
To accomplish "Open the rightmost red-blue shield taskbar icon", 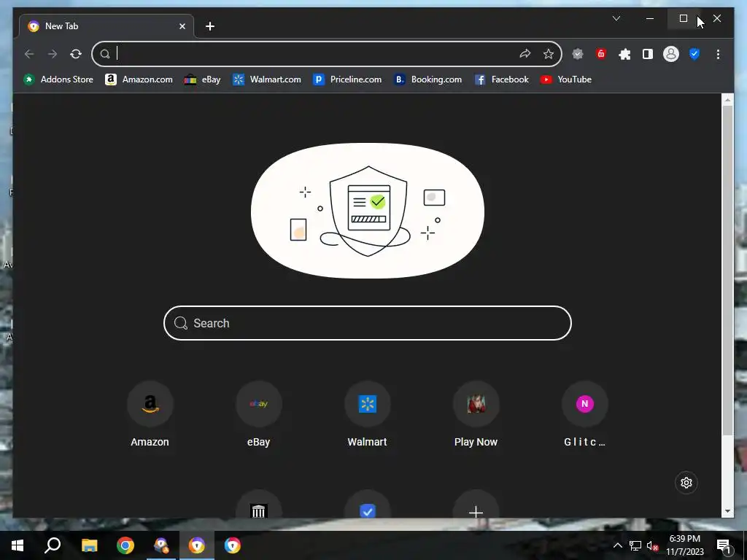I will tap(233, 545).
